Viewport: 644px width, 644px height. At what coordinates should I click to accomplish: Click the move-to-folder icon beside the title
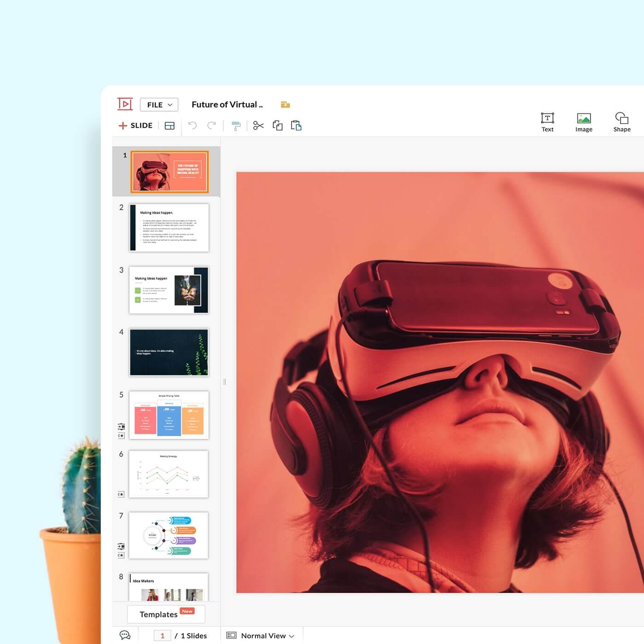click(x=285, y=105)
